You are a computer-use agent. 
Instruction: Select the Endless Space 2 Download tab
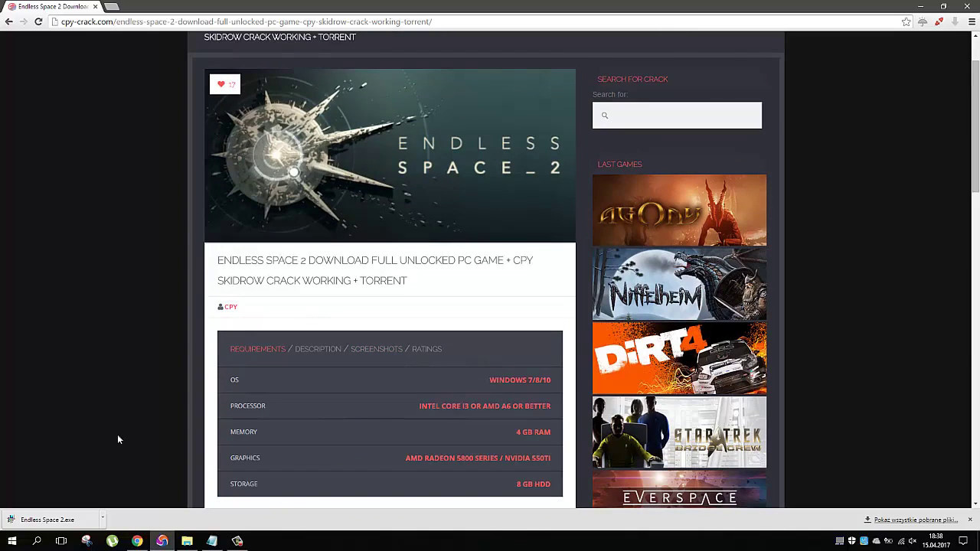[x=52, y=6]
